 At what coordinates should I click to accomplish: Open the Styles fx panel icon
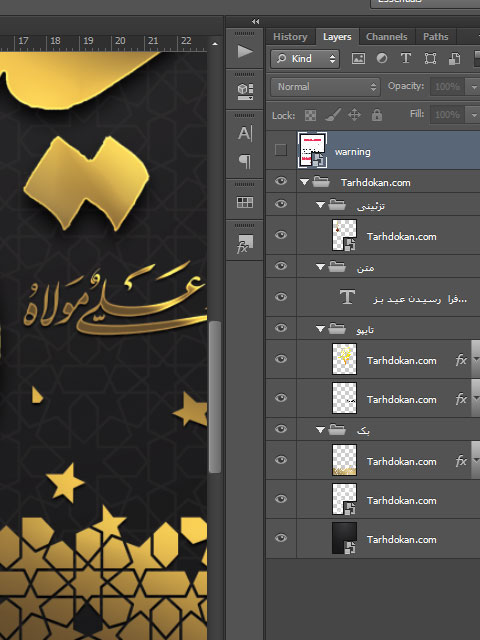coord(245,243)
